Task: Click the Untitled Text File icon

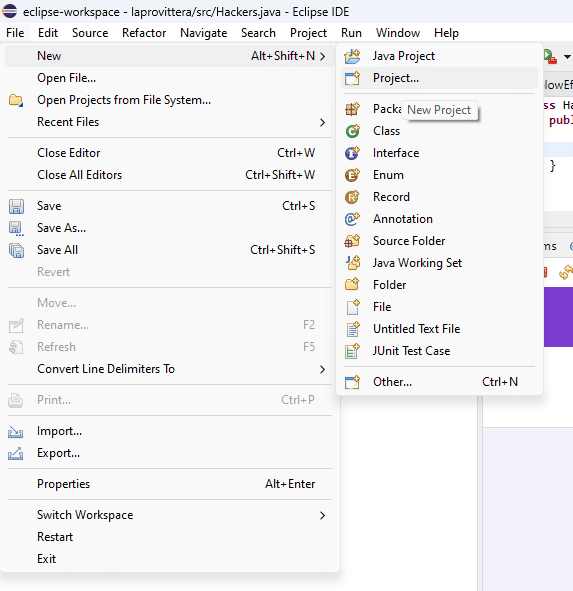Action: pos(353,329)
